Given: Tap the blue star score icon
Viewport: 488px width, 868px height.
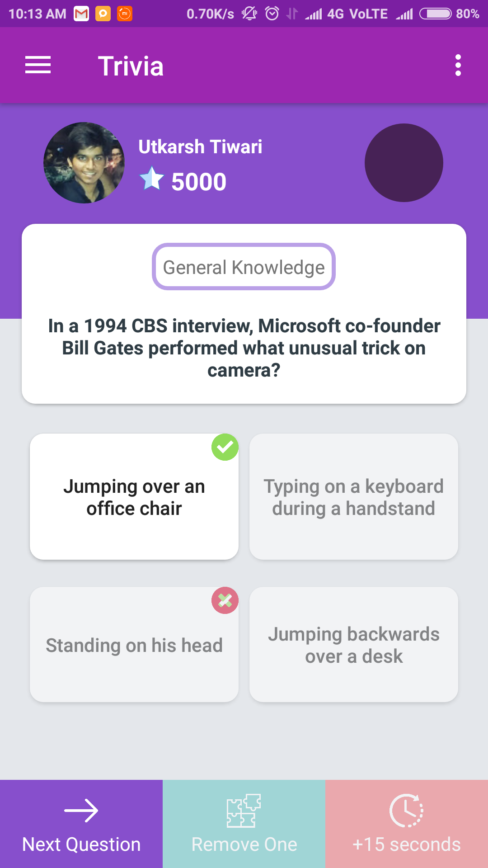Looking at the screenshot, I should (x=152, y=179).
